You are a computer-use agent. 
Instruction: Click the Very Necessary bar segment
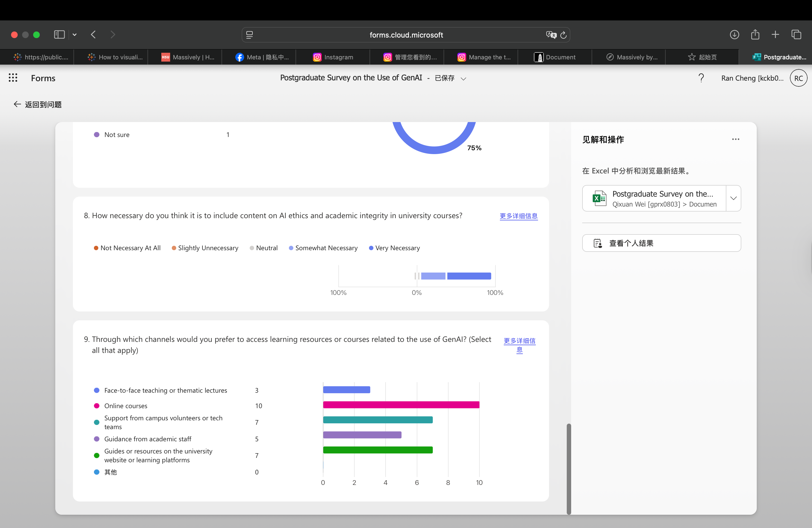pyautogui.click(x=469, y=276)
